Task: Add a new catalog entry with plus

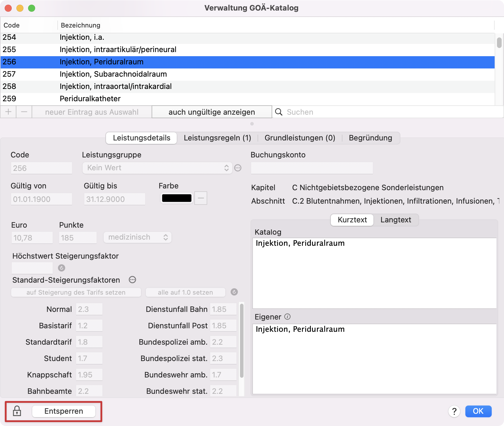Action: click(8, 112)
